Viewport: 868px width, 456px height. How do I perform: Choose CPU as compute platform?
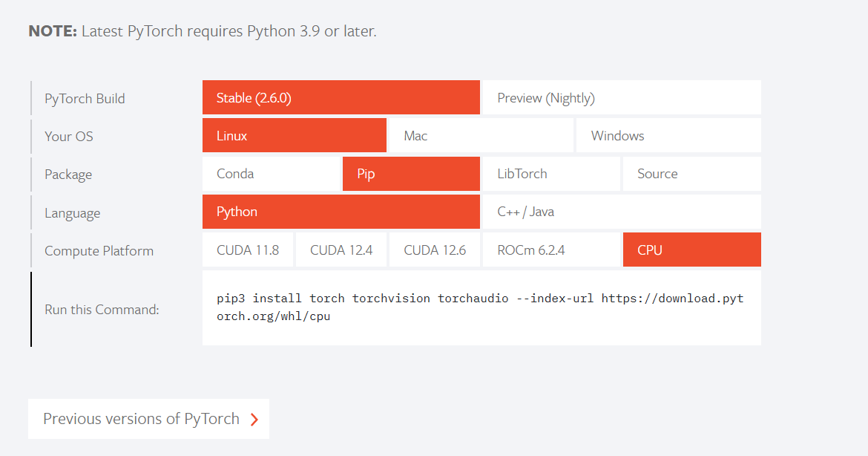[x=692, y=250]
